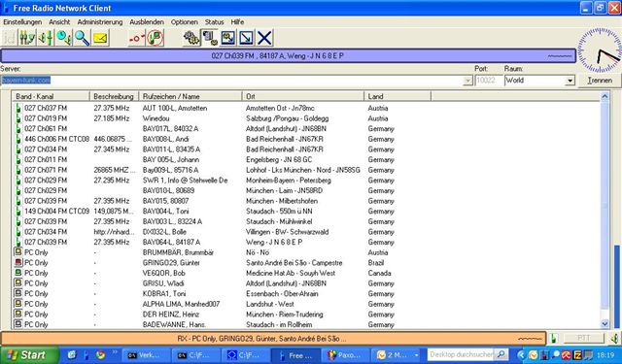Click the blue framed window toolbar icon
622x364 pixels.
[227, 38]
